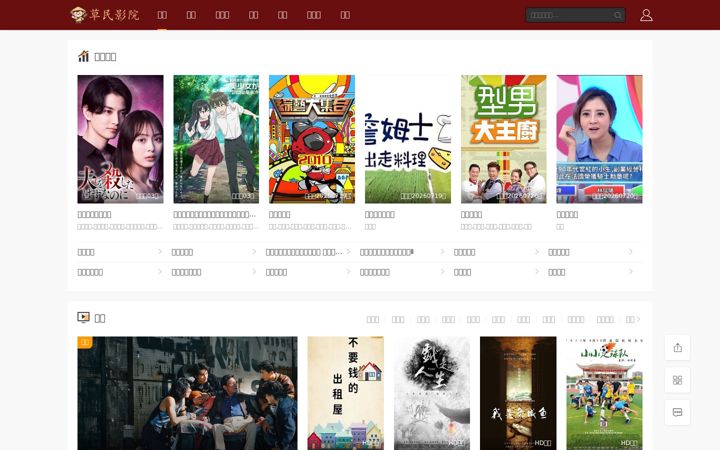Open the truncated list link ending with ellipsis

304,252
